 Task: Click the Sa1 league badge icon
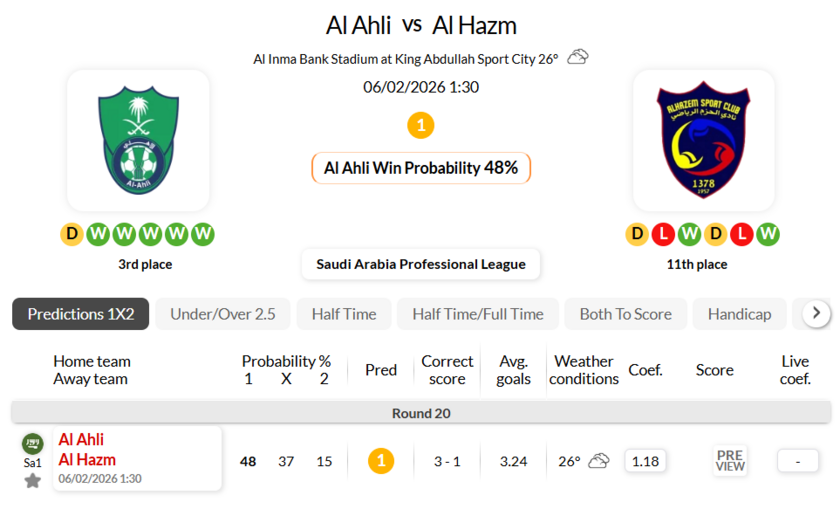(33, 443)
